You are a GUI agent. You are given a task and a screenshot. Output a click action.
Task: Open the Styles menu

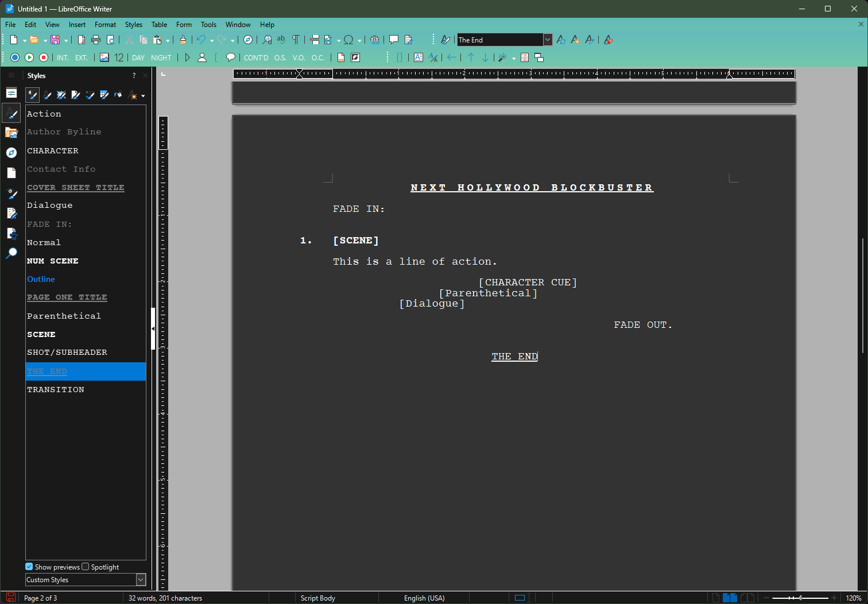(x=134, y=25)
